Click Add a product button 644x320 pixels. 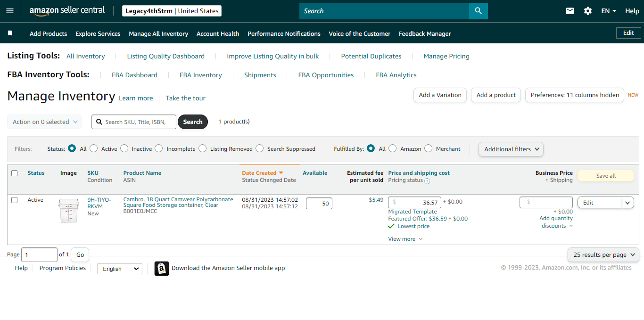pos(496,95)
